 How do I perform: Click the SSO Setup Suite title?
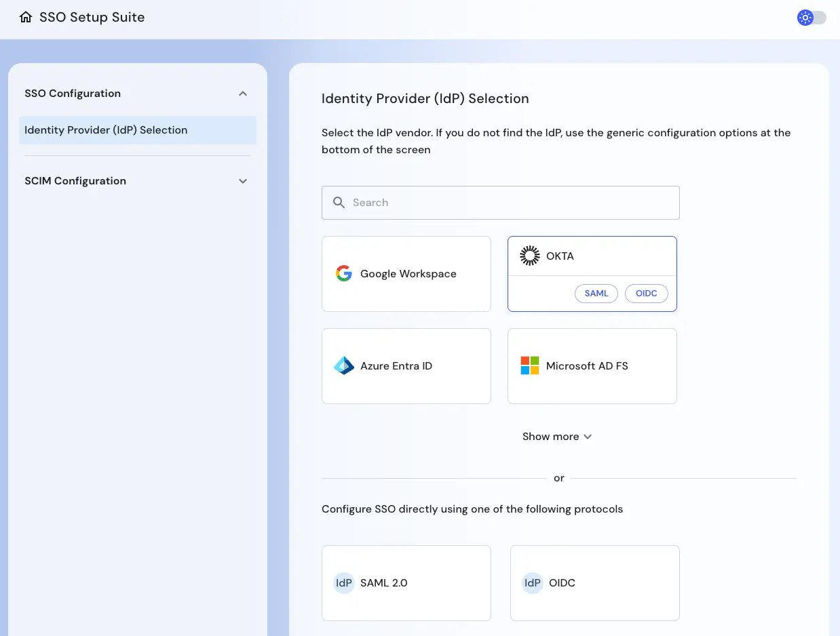pos(92,18)
